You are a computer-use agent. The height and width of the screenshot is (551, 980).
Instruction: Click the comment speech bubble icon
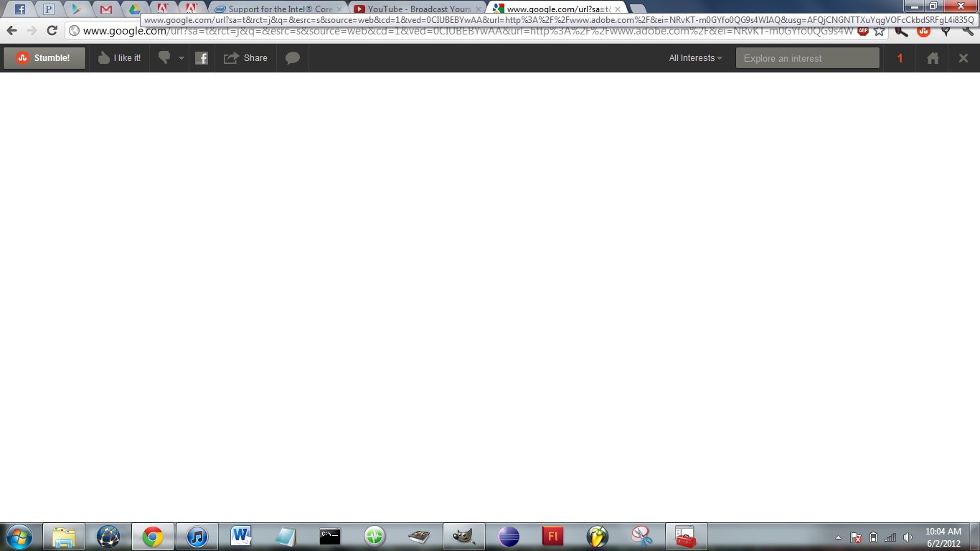(292, 57)
